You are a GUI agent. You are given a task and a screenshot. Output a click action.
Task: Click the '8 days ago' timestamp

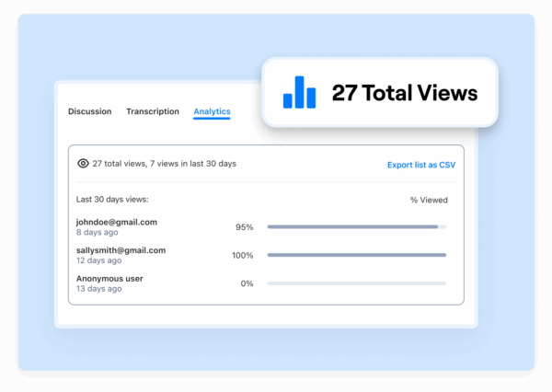click(98, 233)
